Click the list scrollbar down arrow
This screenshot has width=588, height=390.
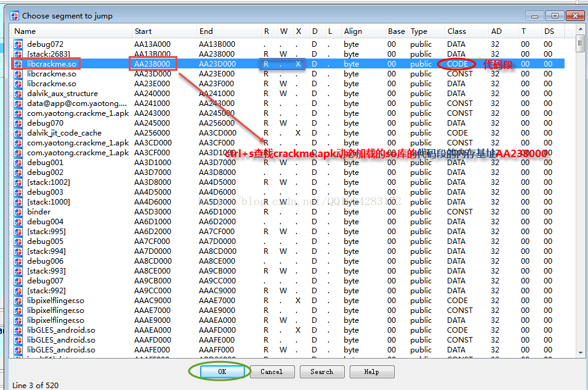(x=581, y=353)
